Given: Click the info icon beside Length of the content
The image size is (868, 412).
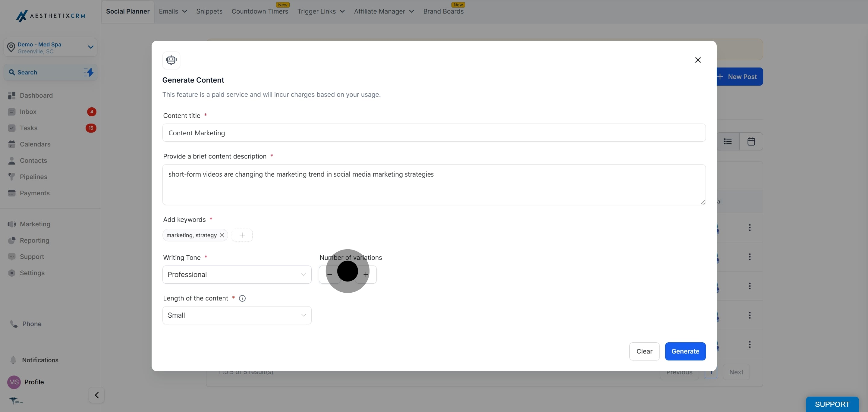Looking at the screenshot, I should (242, 298).
